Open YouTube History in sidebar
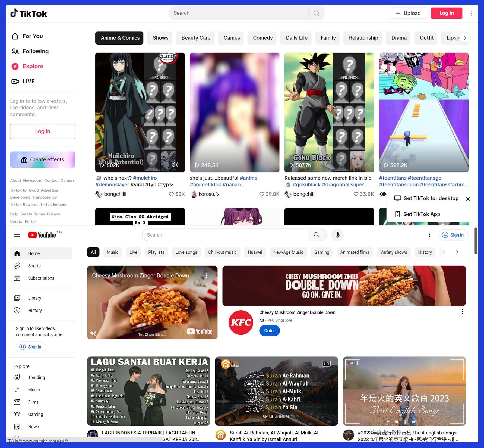This screenshot has height=448, width=484. (42, 311)
